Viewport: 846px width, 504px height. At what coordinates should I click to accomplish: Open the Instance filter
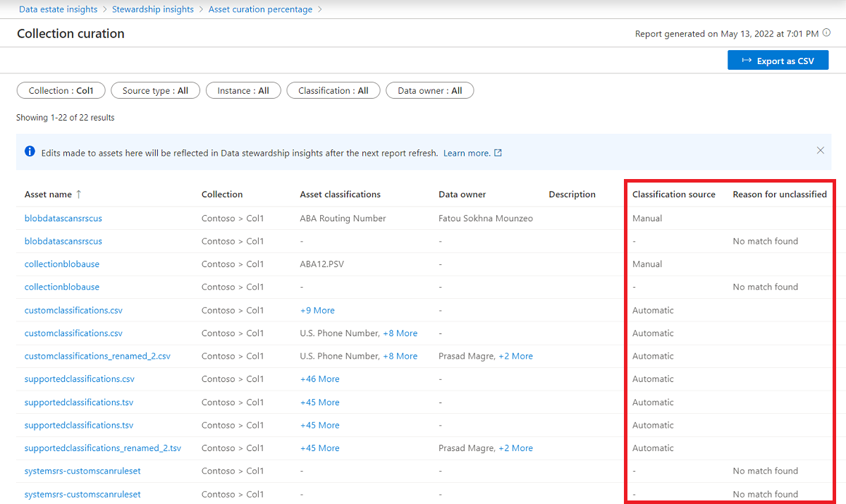243,90
